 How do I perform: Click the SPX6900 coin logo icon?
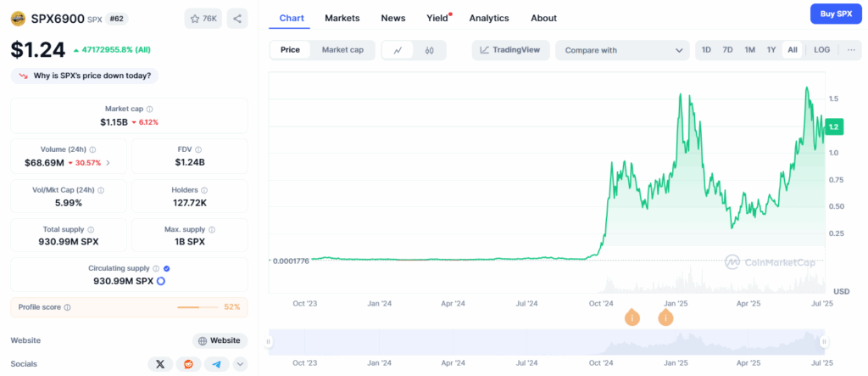pos(19,19)
